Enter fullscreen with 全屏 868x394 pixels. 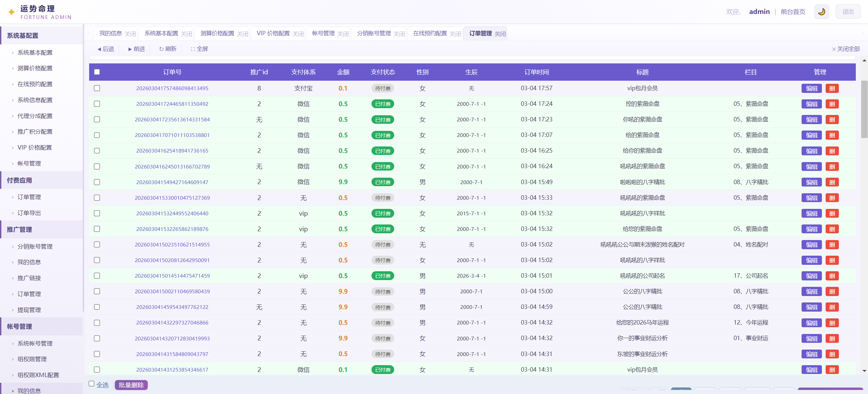199,49
